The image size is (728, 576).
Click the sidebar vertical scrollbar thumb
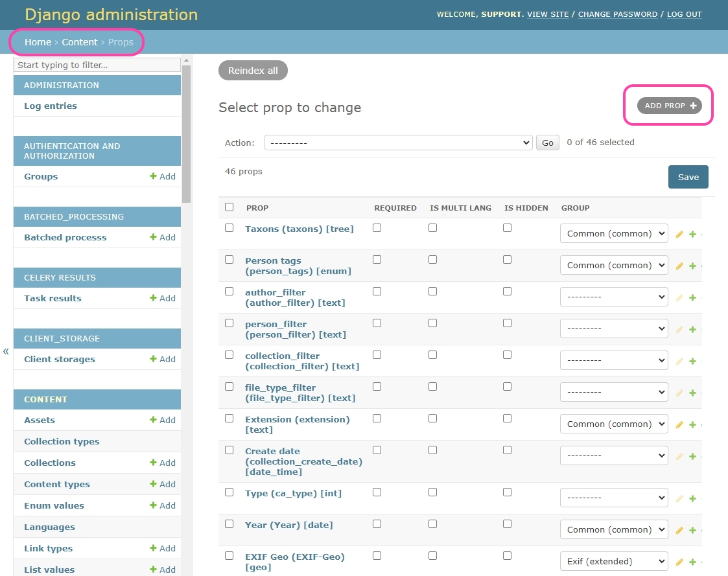click(186, 133)
